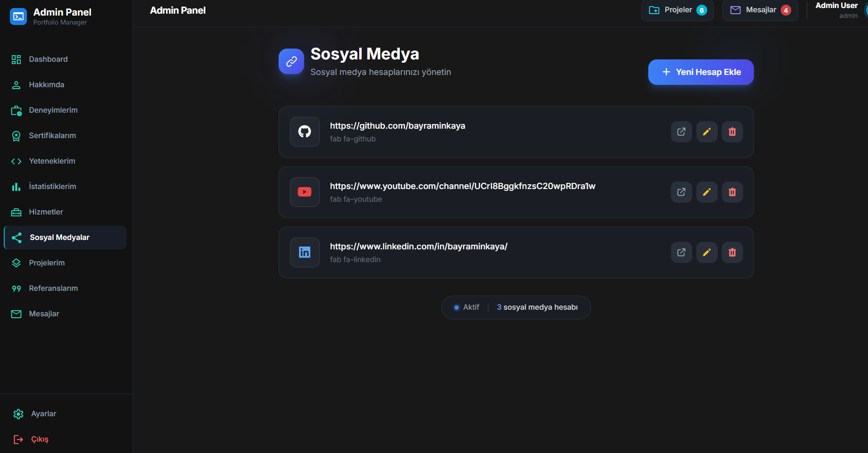Click the GitHub logo tile
Image resolution: width=868 pixels, height=453 pixels.
[305, 132]
